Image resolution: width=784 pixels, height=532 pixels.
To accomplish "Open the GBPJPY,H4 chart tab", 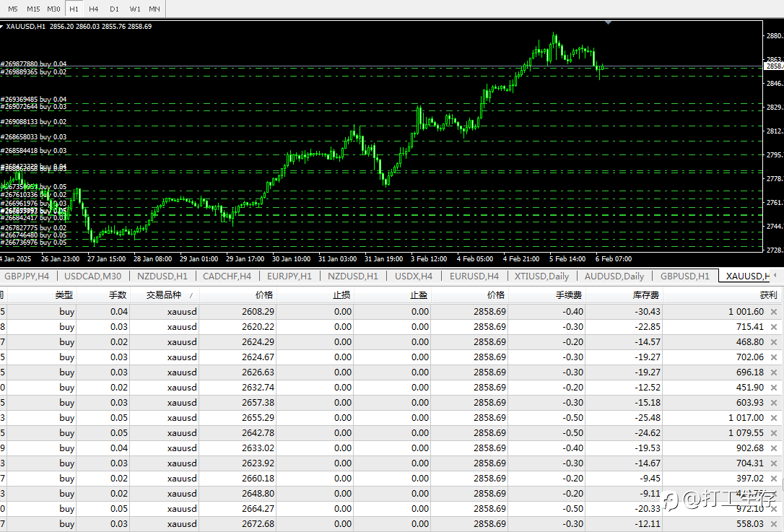I will tap(27, 276).
